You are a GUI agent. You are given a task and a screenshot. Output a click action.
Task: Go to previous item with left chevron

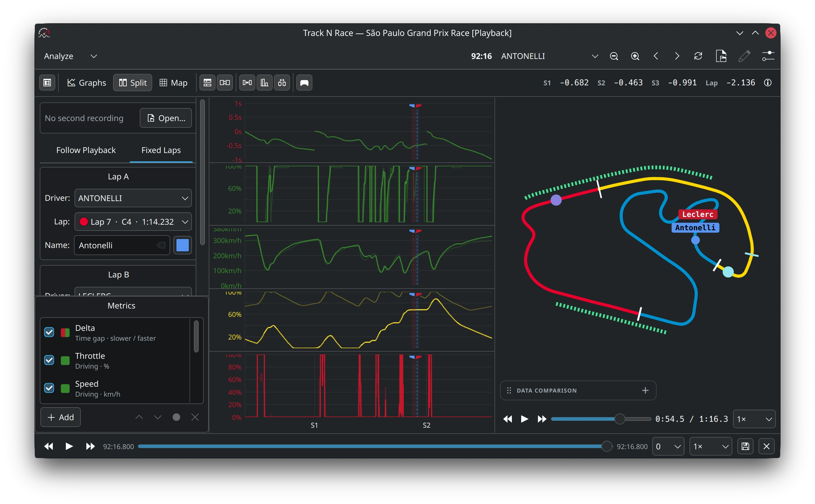[x=656, y=56]
